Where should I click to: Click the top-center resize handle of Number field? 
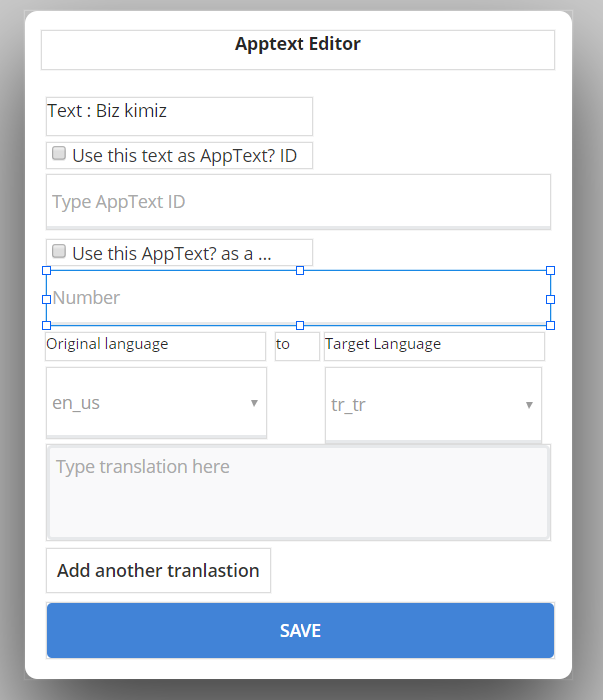(x=300, y=271)
